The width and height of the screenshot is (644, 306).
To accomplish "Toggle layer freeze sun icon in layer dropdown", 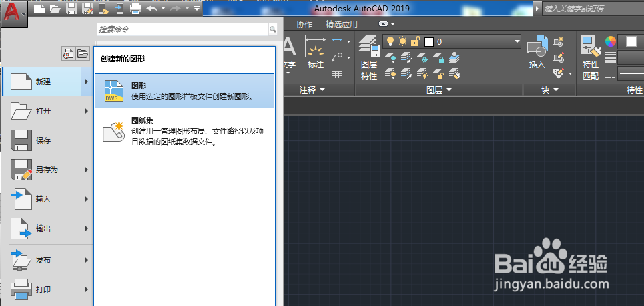I will (x=402, y=41).
